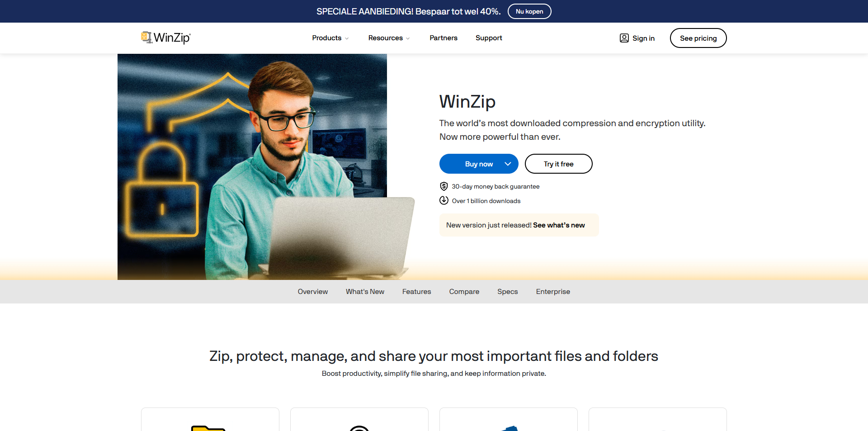This screenshot has width=868, height=431.
Task: Select the money-back guarantee shield icon
Action: [443, 186]
